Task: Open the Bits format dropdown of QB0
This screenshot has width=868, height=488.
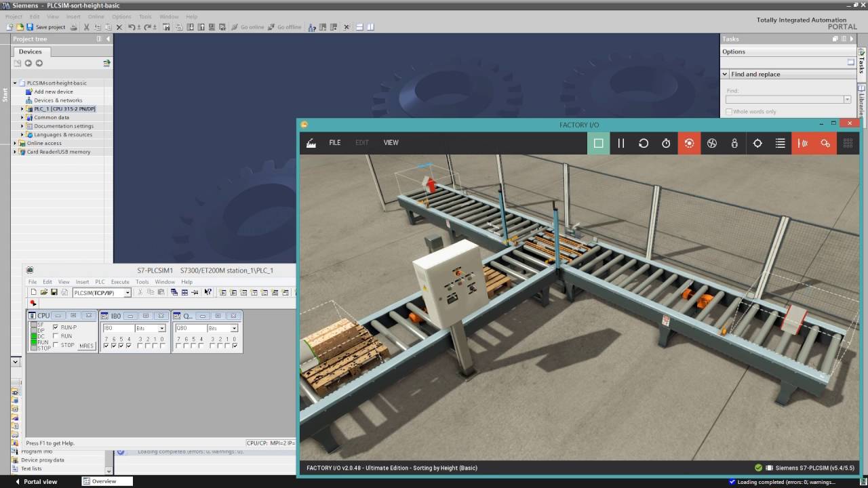Action: [235, 329]
